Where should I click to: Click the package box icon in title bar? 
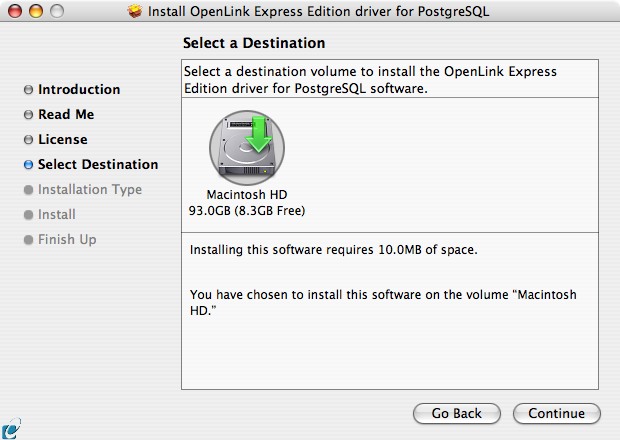click(x=135, y=11)
